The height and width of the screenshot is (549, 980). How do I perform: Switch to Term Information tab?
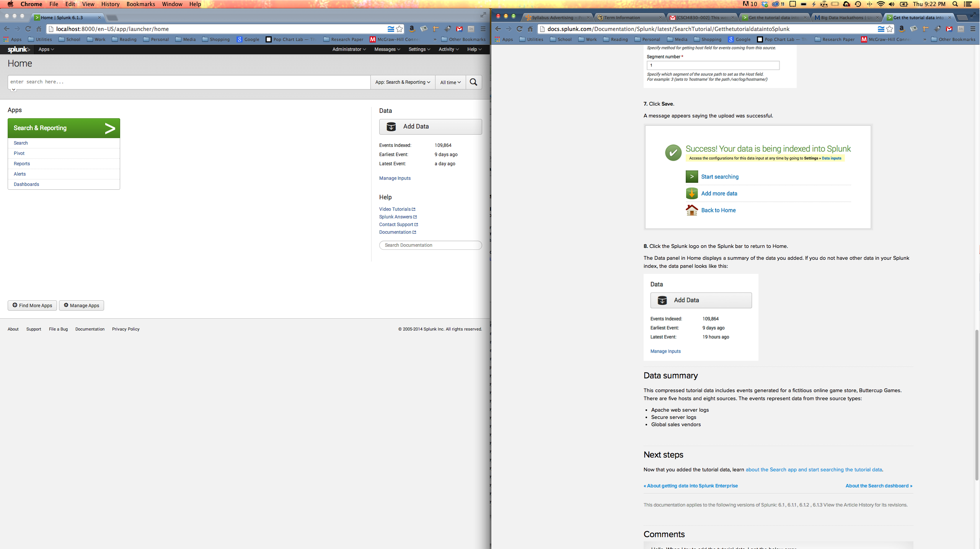(x=630, y=18)
